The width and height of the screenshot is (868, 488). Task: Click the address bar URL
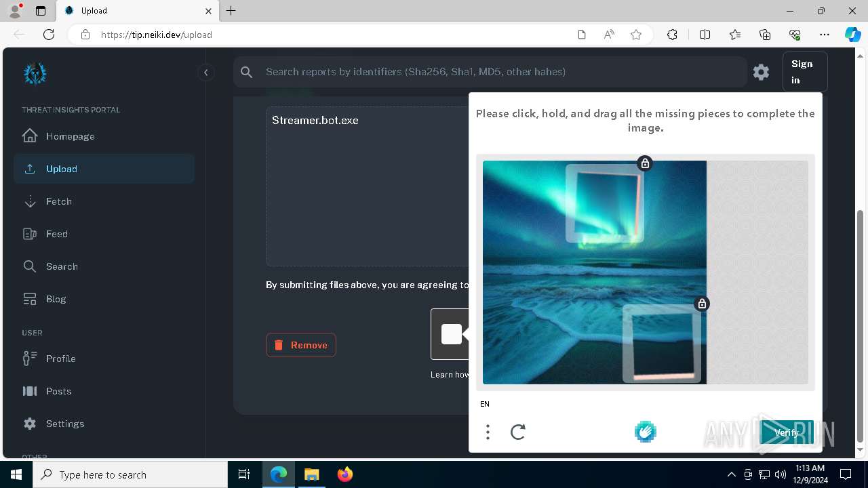tap(157, 35)
